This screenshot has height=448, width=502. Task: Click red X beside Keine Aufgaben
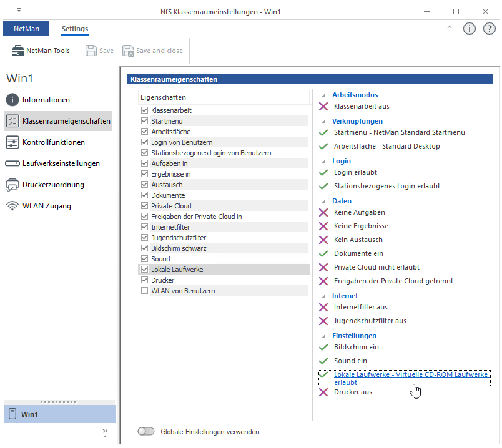click(x=323, y=213)
